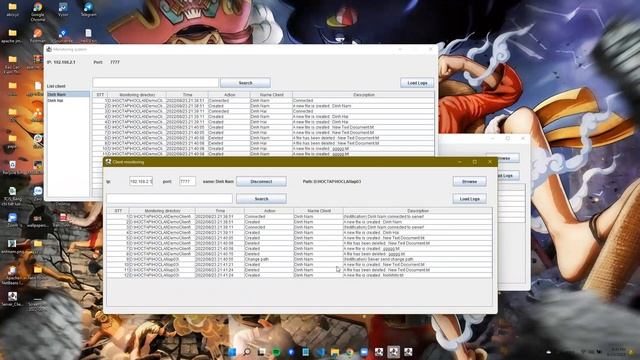
Task: Open the Windows Start menu
Action: click(x=232, y=352)
